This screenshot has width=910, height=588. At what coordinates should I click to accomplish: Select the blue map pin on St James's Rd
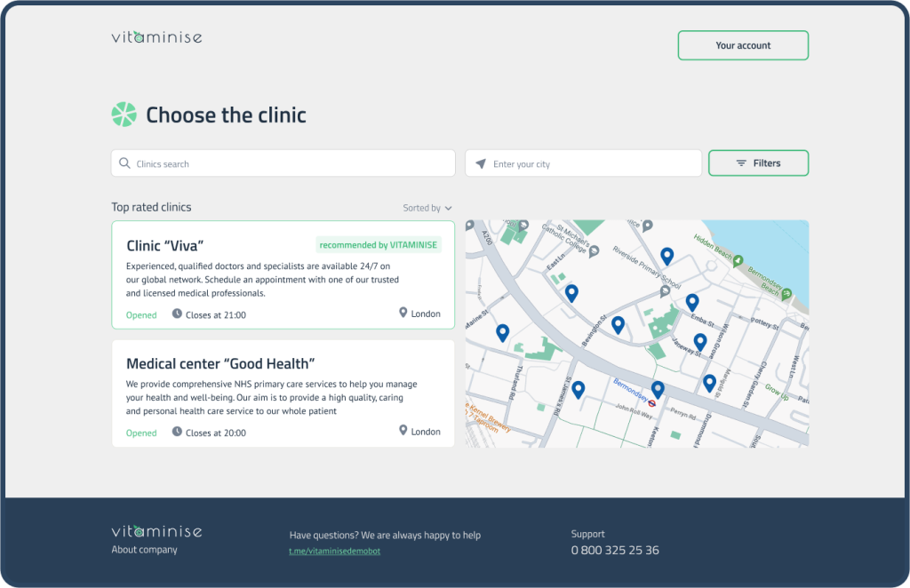point(578,390)
